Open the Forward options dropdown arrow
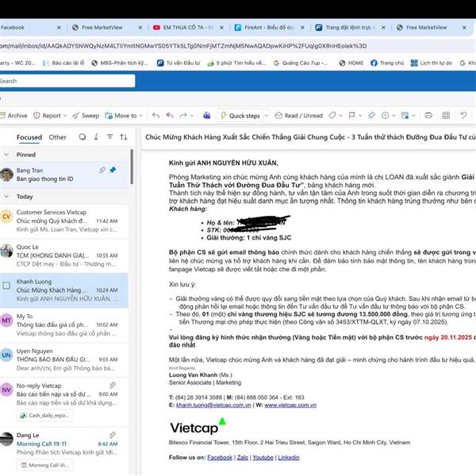 click(x=192, y=116)
